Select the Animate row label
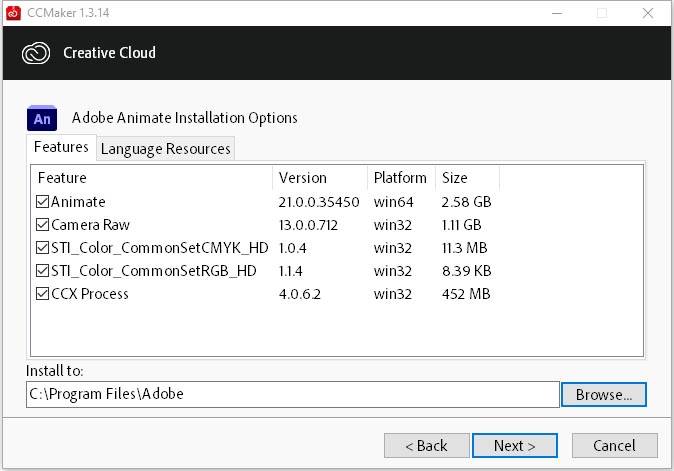The width and height of the screenshot is (674, 471). 78,202
